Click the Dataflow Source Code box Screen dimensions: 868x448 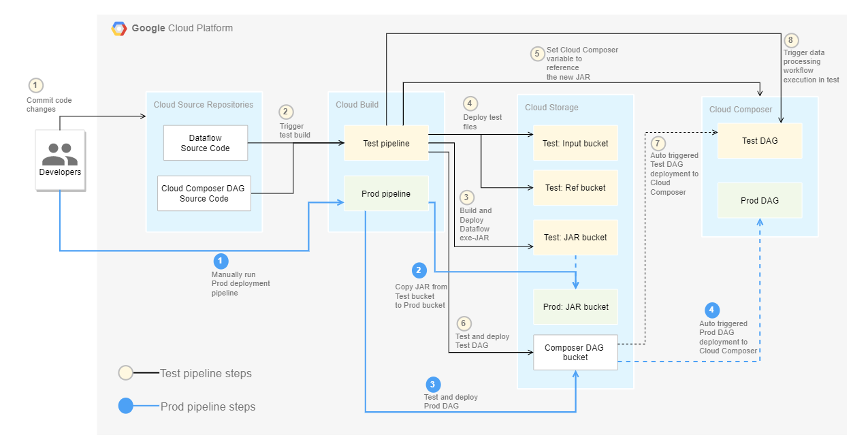click(x=206, y=143)
